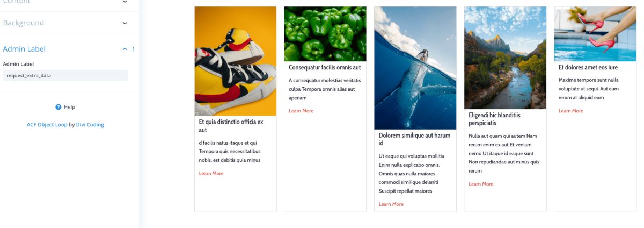Click Learn More under Eligendi hic blanditiis

481,184
